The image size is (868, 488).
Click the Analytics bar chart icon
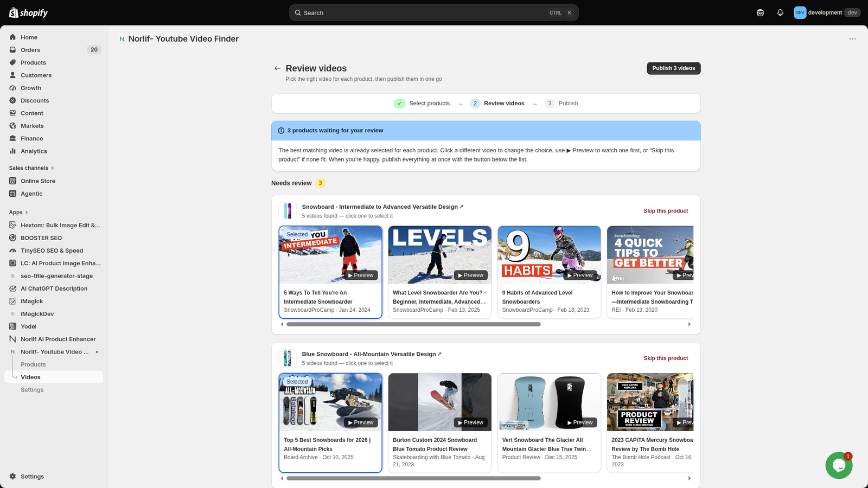[x=13, y=151]
